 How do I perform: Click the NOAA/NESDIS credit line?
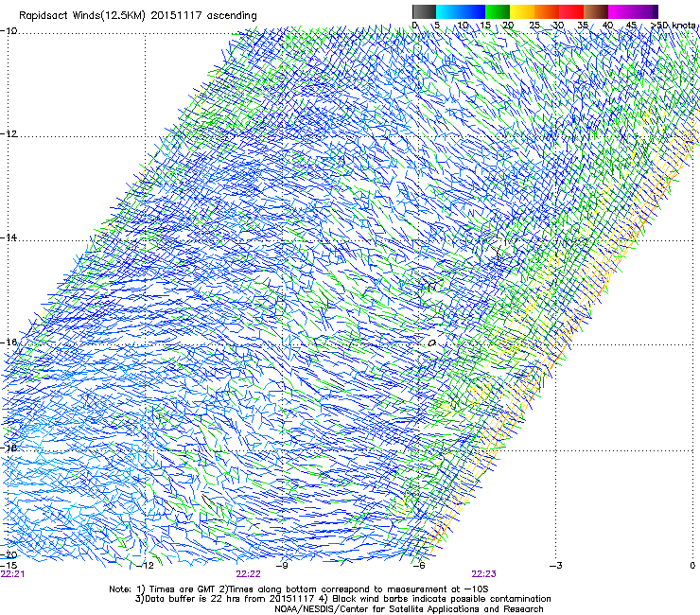pyautogui.click(x=409, y=609)
